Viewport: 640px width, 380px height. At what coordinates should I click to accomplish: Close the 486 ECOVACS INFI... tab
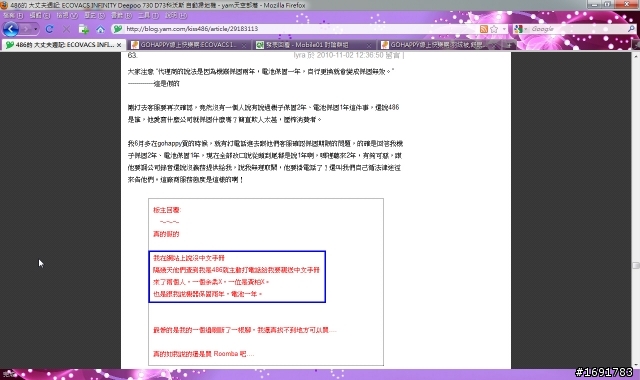coord(119,45)
